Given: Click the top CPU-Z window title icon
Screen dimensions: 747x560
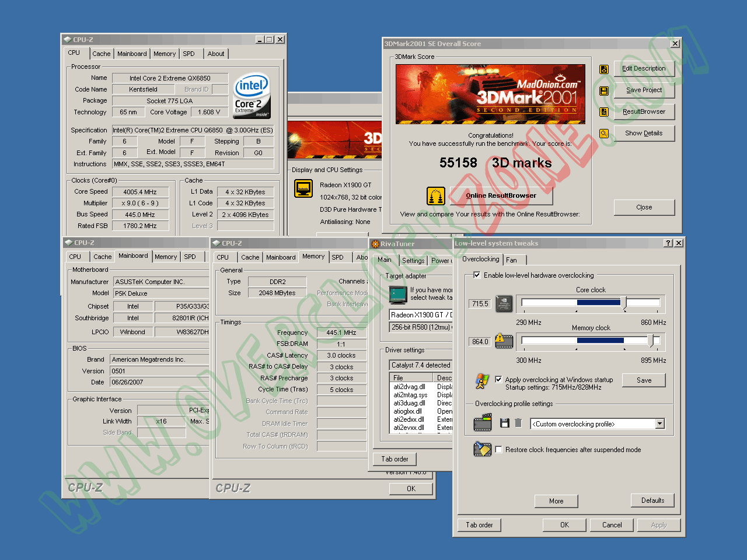Looking at the screenshot, I should [68, 40].
